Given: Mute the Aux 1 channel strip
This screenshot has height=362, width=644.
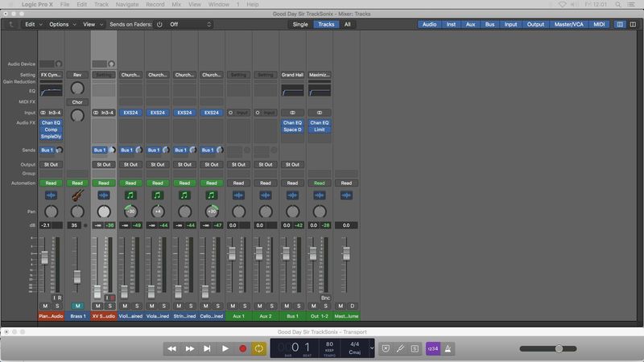Looking at the screenshot, I should tap(233, 306).
